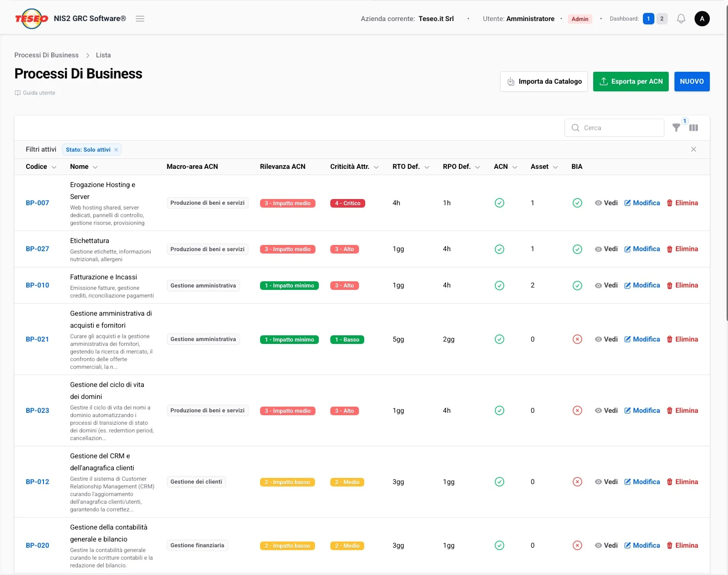The height and width of the screenshot is (575, 728).
Task: Clear all active filters with the X
Action: [x=694, y=149]
